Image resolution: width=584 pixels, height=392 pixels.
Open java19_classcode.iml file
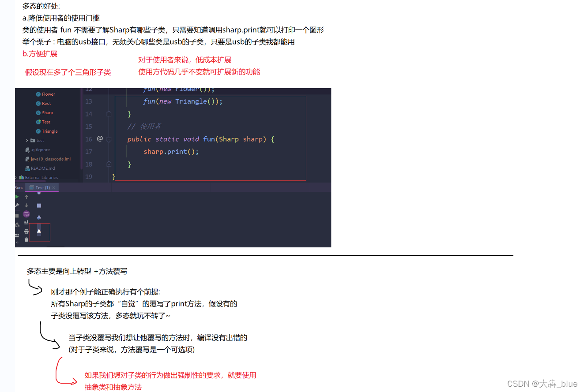click(50, 159)
